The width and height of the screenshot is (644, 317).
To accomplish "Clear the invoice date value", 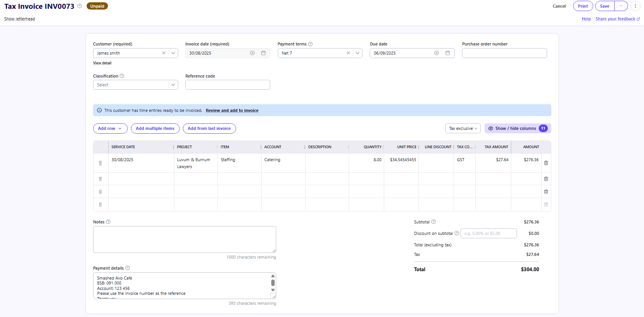I will [252, 53].
